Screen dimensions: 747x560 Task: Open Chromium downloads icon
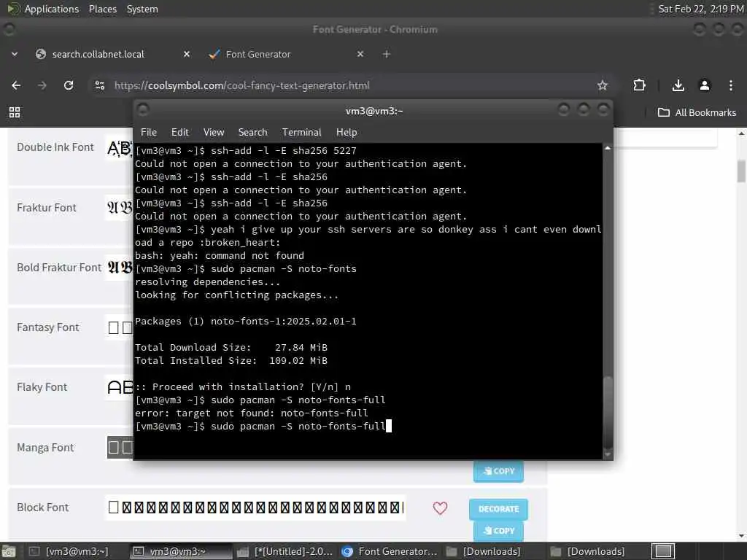678,85
